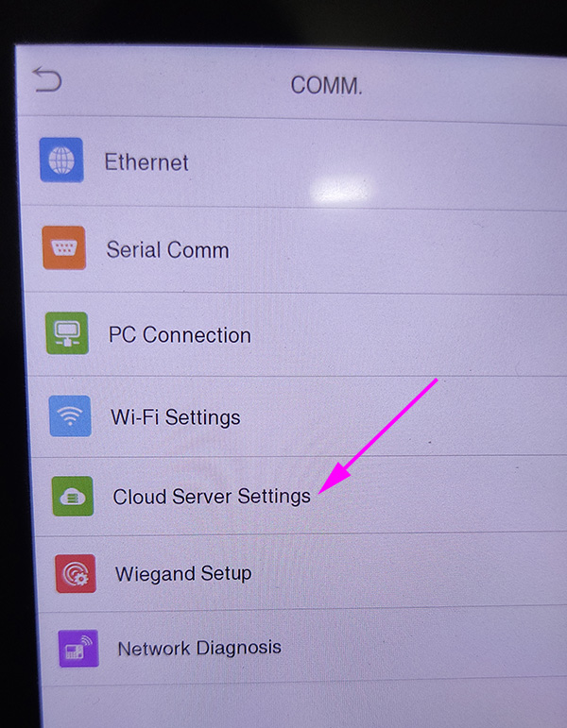Viewport: 567px width, 728px height.
Task: Open the Ethernet menu entry text
Action: pyautogui.click(x=146, y=162)
